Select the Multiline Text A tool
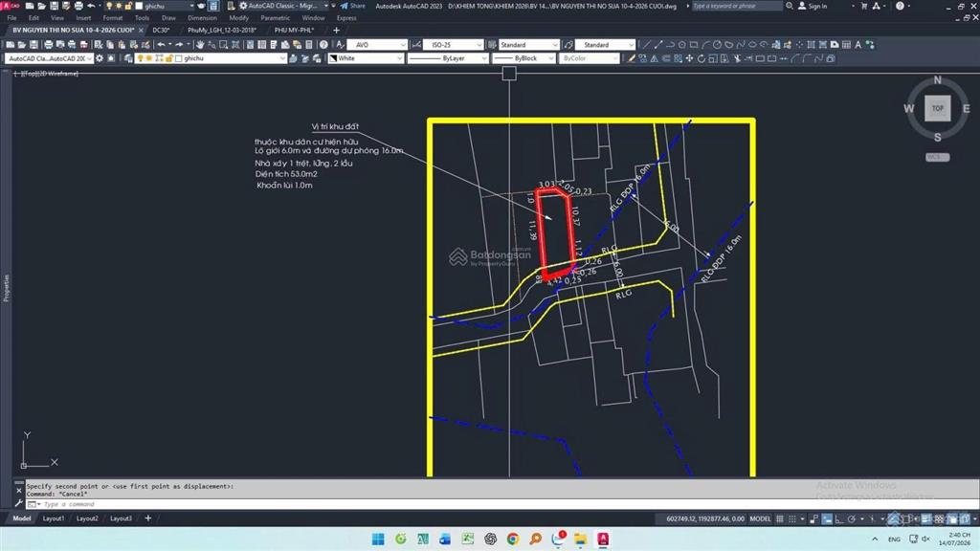 point(858,45)
